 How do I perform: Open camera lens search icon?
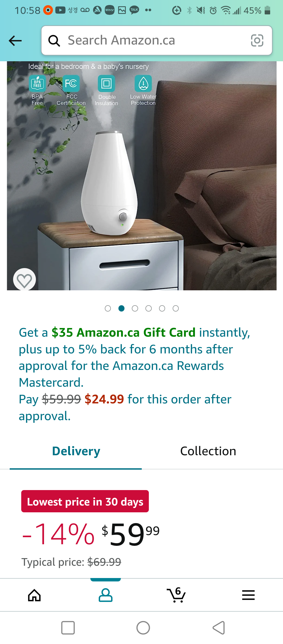(257, 40)
